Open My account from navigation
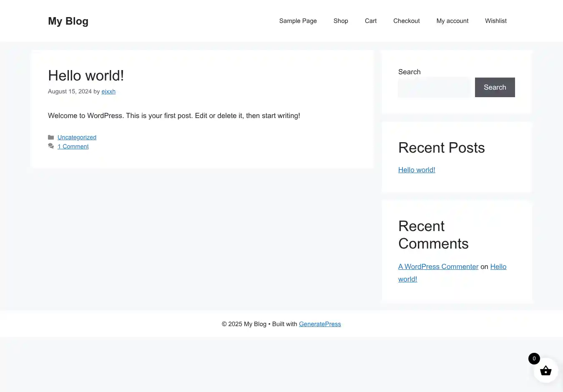Viewport: 563px width, 392px height. coord(452,21)
